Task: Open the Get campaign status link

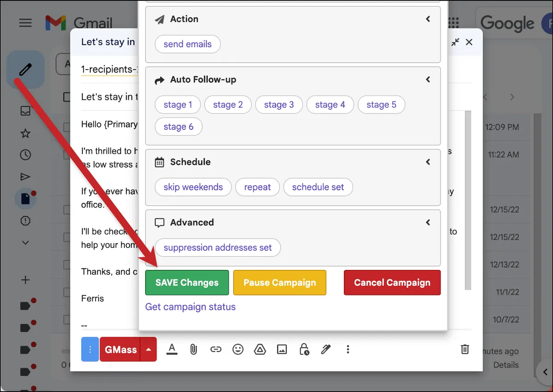Action: click(x=190, y=307)
